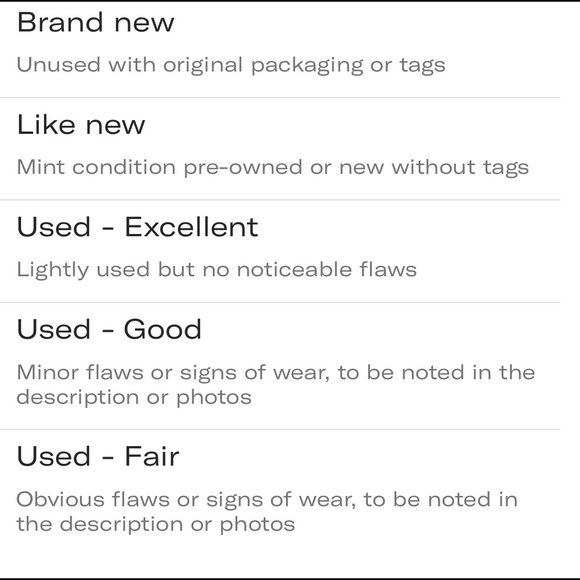Select the option with no noticeable flaws

click(280, 251)
